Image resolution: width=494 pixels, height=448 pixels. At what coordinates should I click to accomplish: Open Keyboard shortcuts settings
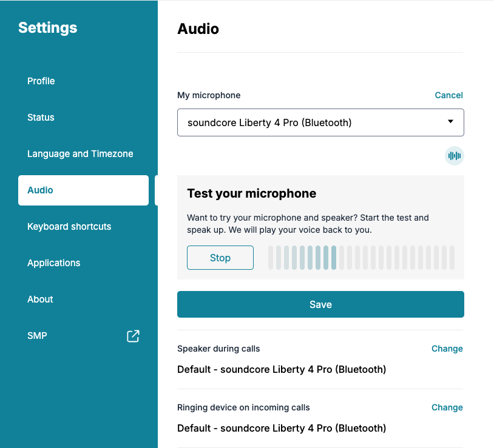(69, 227)
